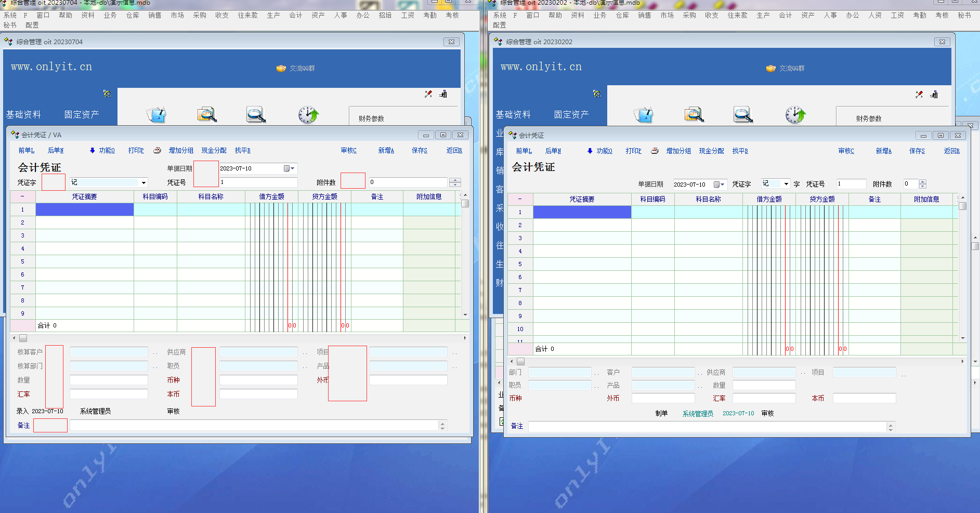Click the printer icon in left voucher toolbar
The width and height of the screenshot is (980, 513).
tap(157, 151)
